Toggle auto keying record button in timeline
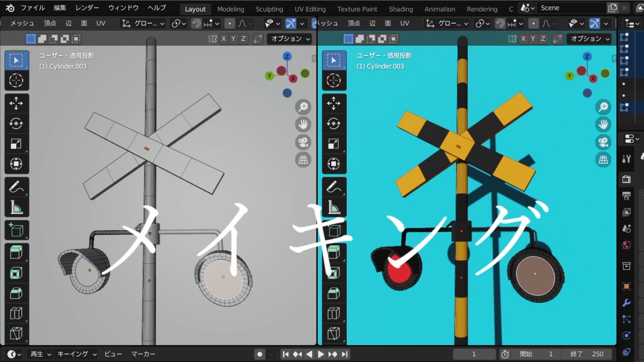The image size is (644, 362). tap(260, 354)
